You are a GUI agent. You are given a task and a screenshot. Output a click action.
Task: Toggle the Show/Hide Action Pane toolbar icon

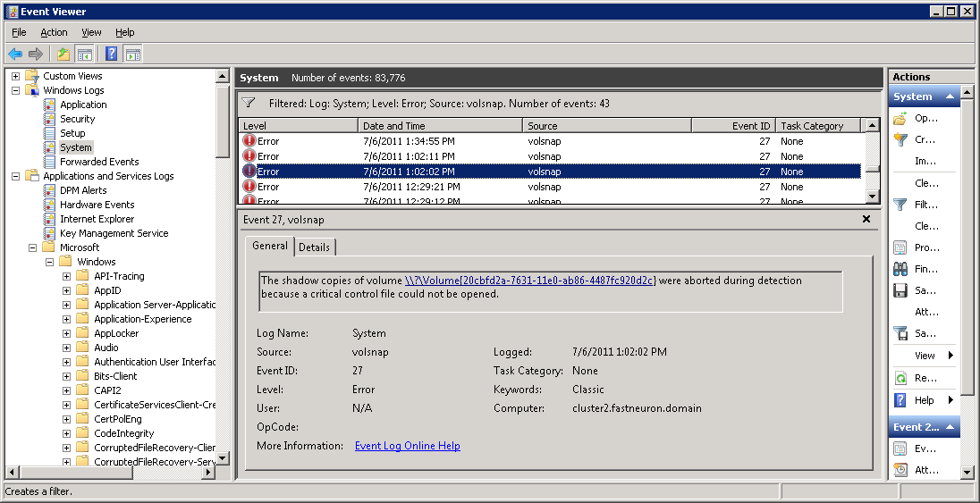point(131,54)
